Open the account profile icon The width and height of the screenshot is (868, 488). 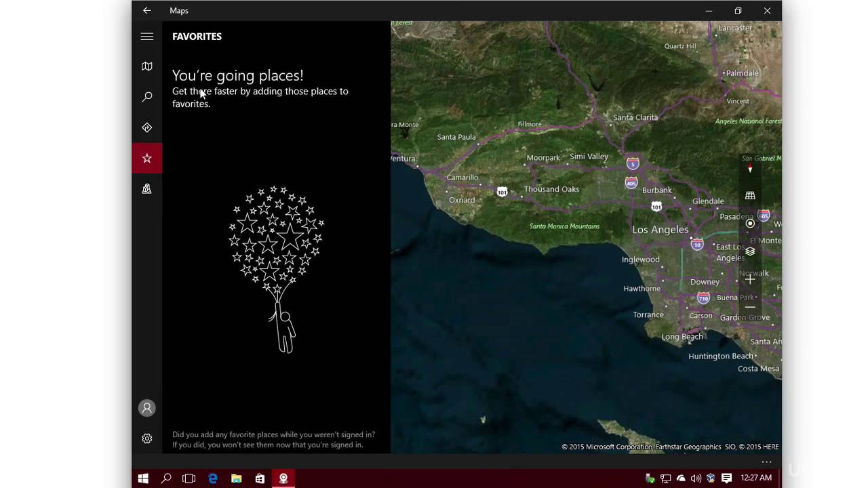pos(146,408)
